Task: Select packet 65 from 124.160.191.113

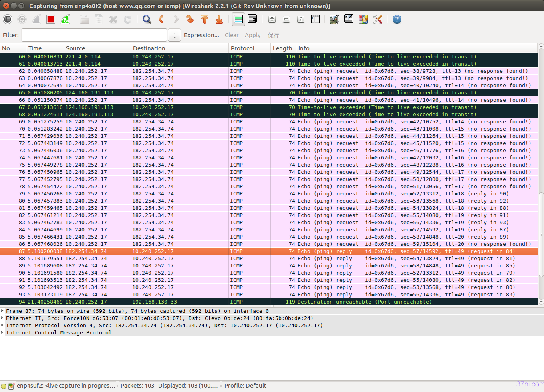Action: point(269,92)
